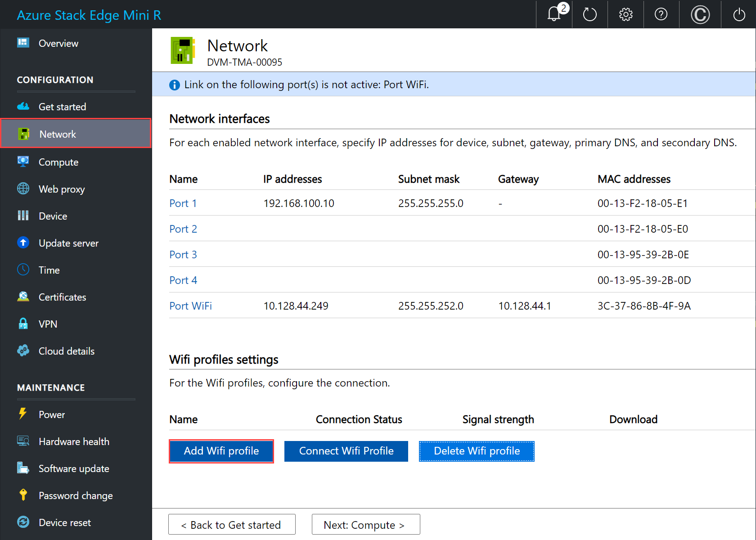Open the Device reset icon
The height and width of the screenshot is (540, 756).
23,522
